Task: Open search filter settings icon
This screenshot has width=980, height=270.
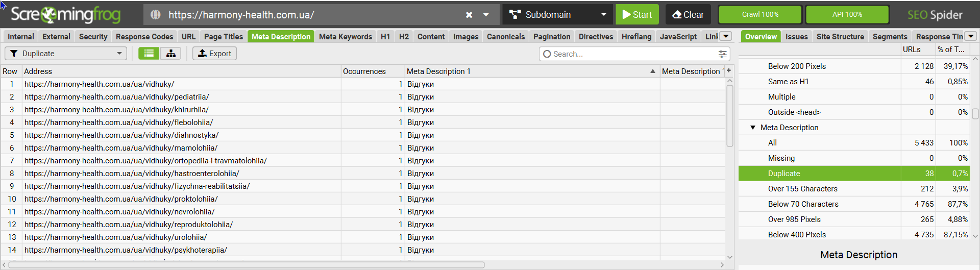Action: 722,54
